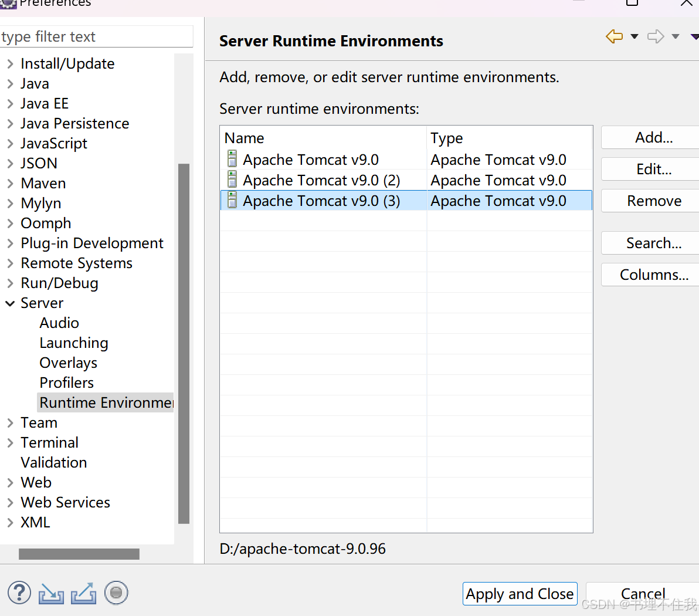Click the Import preferences icon
699x616 pixels.
51,594
